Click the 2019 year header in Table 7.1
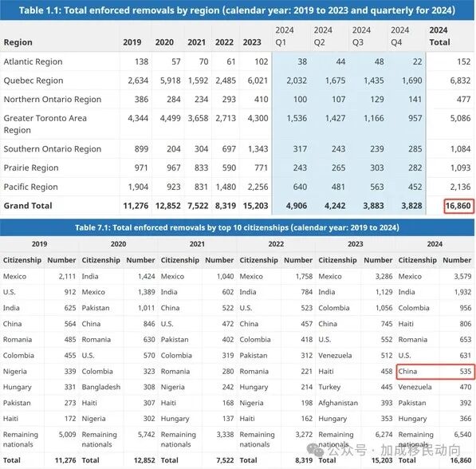 pyautogui.click(x=39, y=244)
